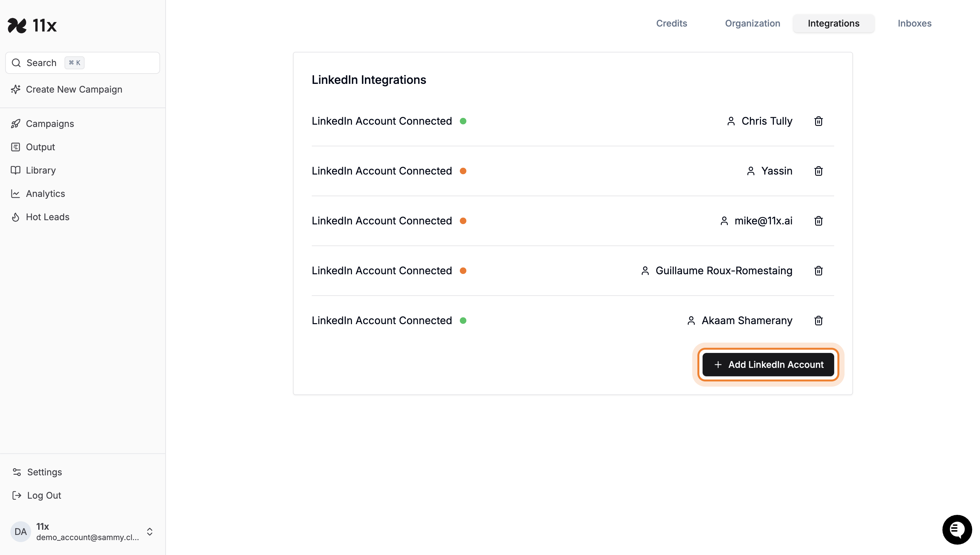Viewport: 980px width, 555px height.
Task: Click the Log Out arrow icon
Action: point(17,495)
